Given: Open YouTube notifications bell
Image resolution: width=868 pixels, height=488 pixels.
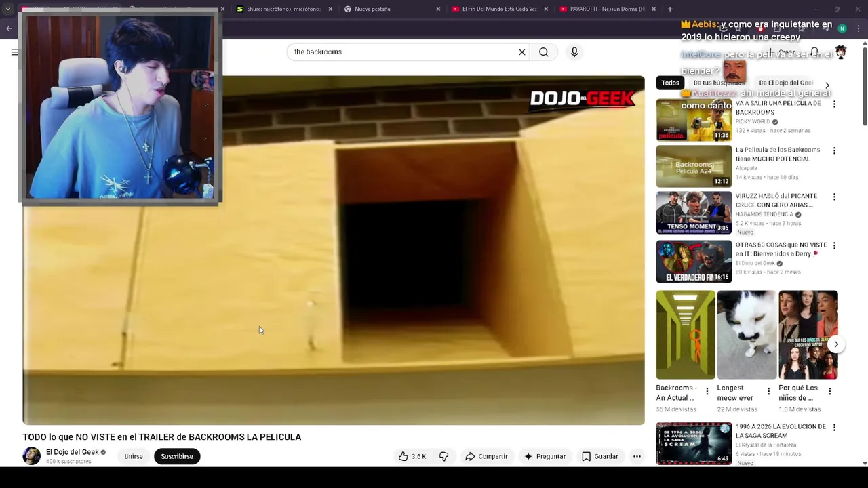Looking at the screenshot, I should click(814, 52).
